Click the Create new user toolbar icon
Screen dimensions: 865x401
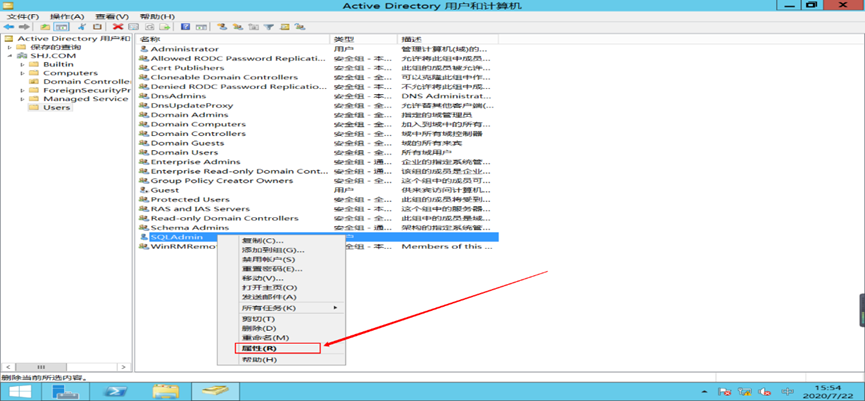coord(222,26)
